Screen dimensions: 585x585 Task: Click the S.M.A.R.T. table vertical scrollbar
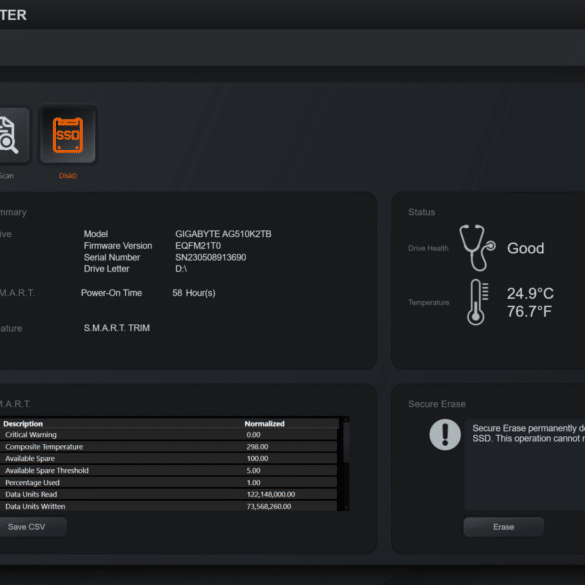point(346,464)
